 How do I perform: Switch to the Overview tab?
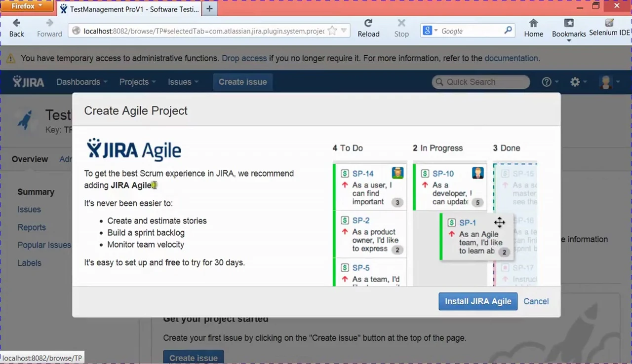click(30, 159)
